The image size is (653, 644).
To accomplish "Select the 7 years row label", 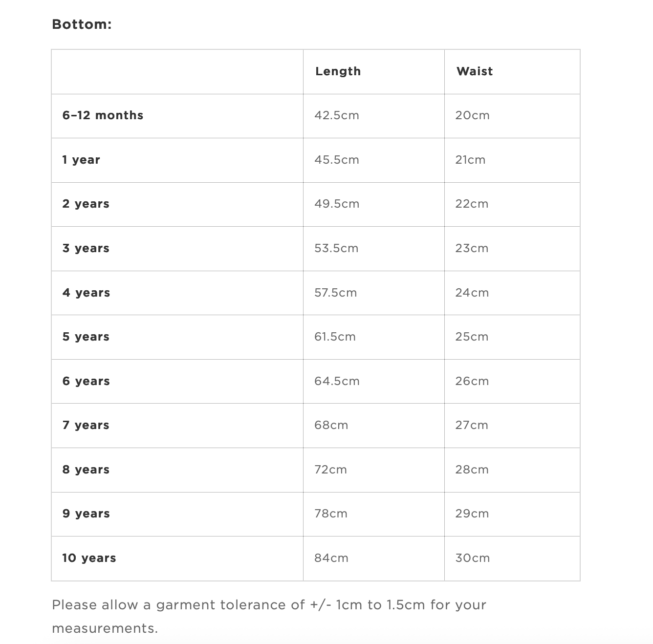I will click(x=86, y=425).
